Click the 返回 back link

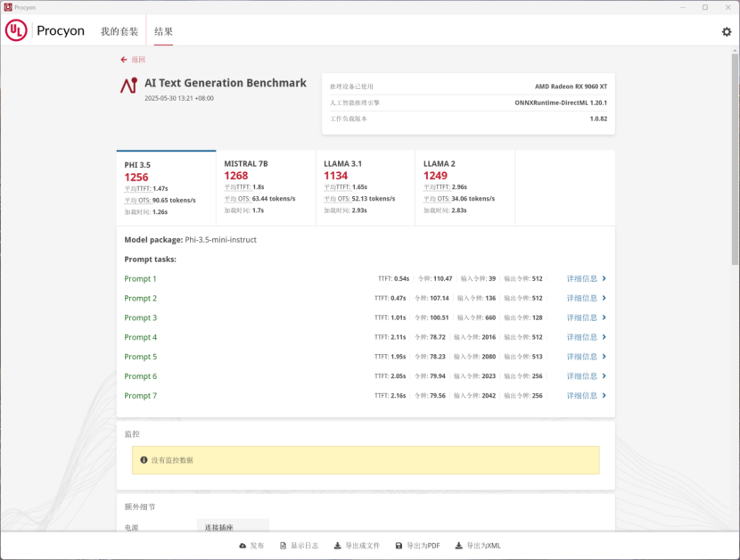pyautogui.click(x=138, y=60)
